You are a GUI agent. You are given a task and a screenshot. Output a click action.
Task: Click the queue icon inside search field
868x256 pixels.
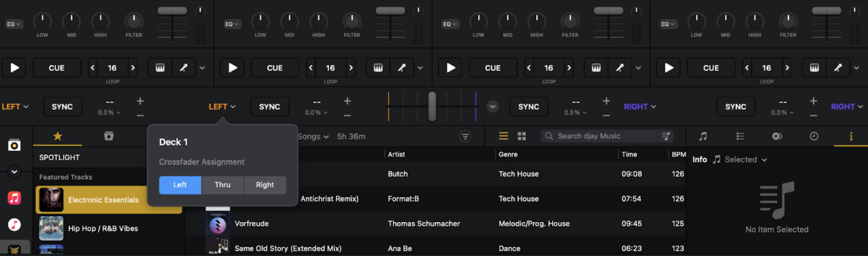[666, 136]
